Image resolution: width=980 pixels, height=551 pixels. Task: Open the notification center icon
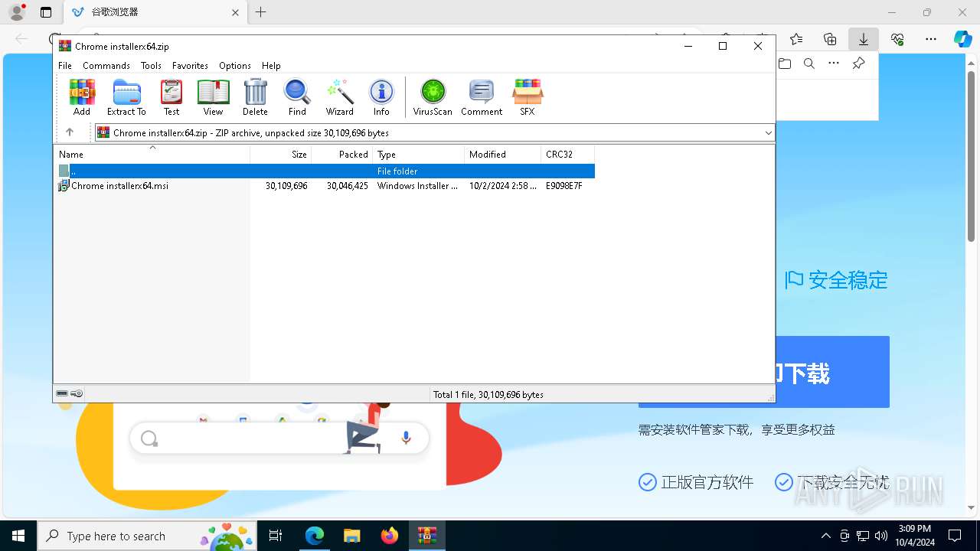(x=955, y=536)
